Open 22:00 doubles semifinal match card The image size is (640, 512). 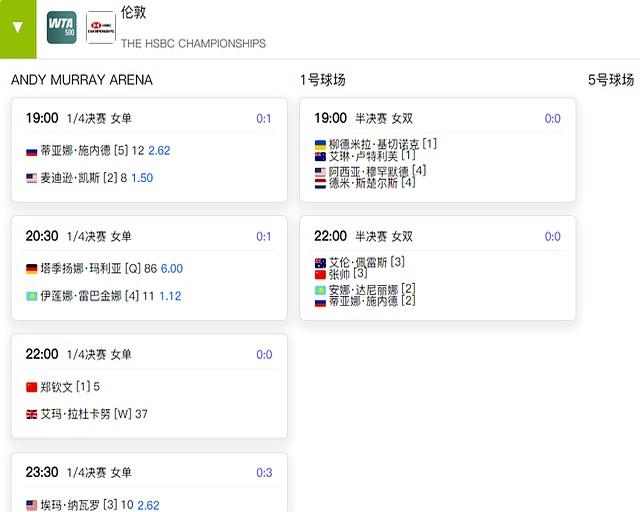tap(438, 268)
